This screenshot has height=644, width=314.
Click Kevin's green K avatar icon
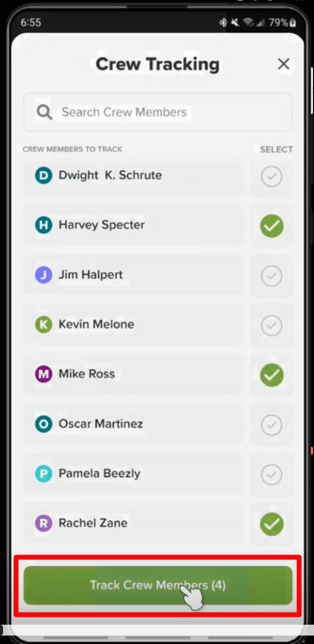[x=44, y=325]
